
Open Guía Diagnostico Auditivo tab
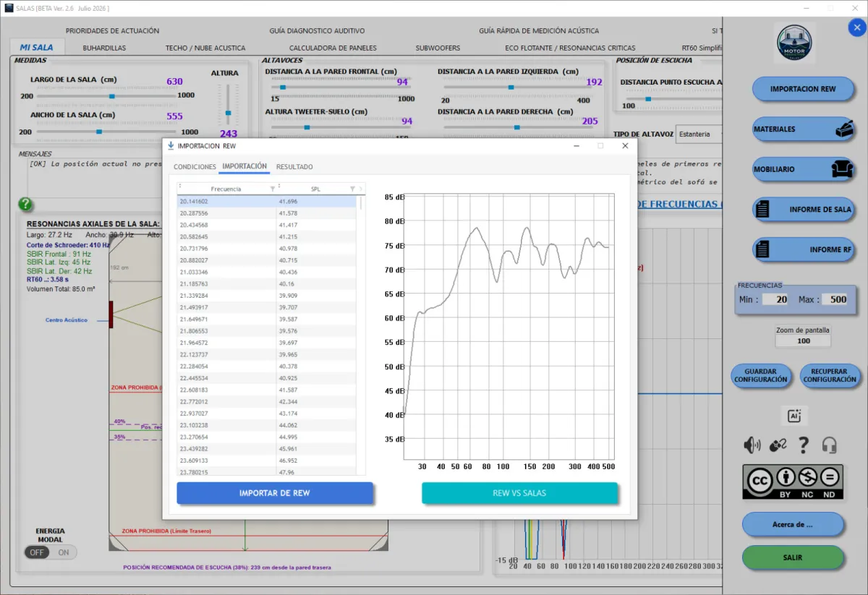click(x=317, y=31)
